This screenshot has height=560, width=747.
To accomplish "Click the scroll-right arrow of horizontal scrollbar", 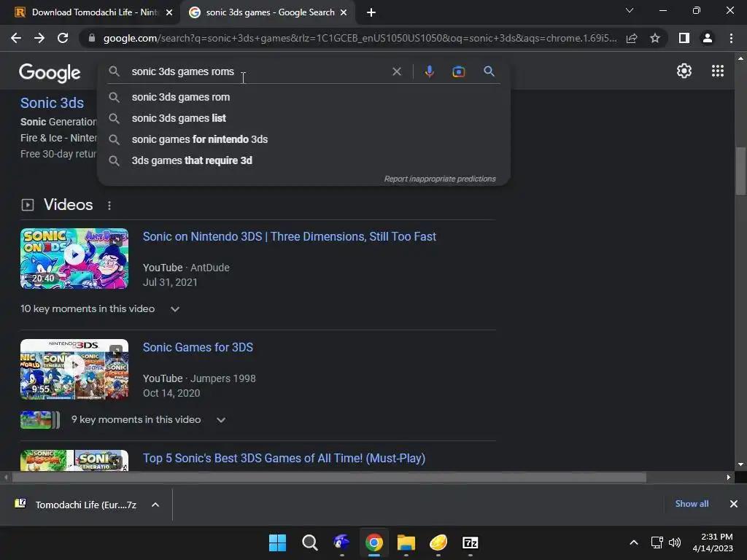I will 729,477.
